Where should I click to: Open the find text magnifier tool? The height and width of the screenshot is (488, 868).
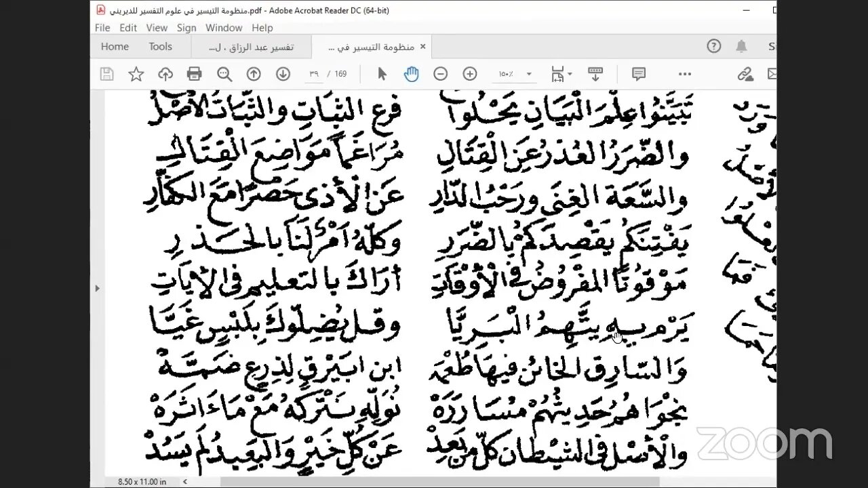[x=224, y=74]
